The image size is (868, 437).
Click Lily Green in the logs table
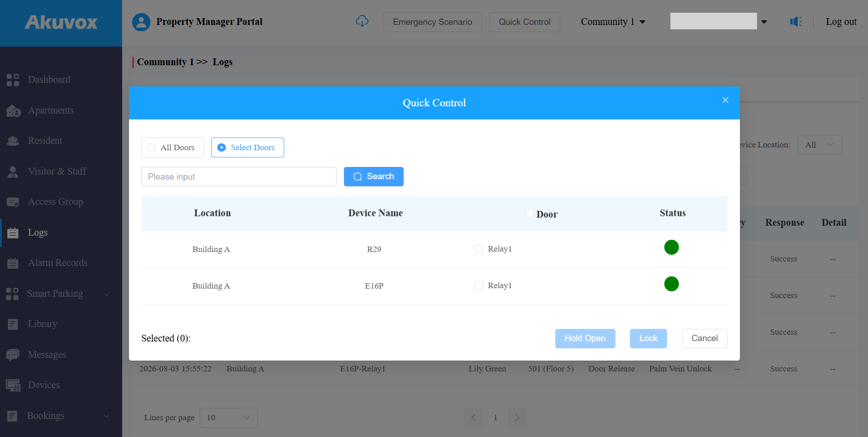[487, 369]
